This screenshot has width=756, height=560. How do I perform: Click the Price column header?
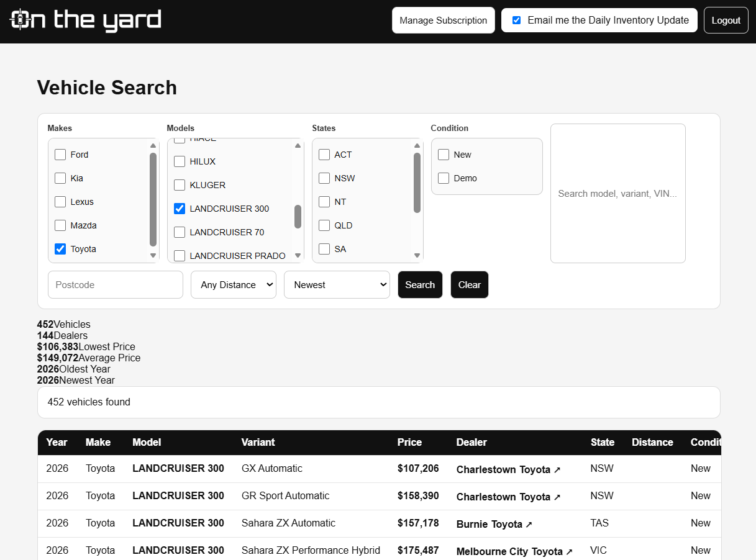coord(409,442)
